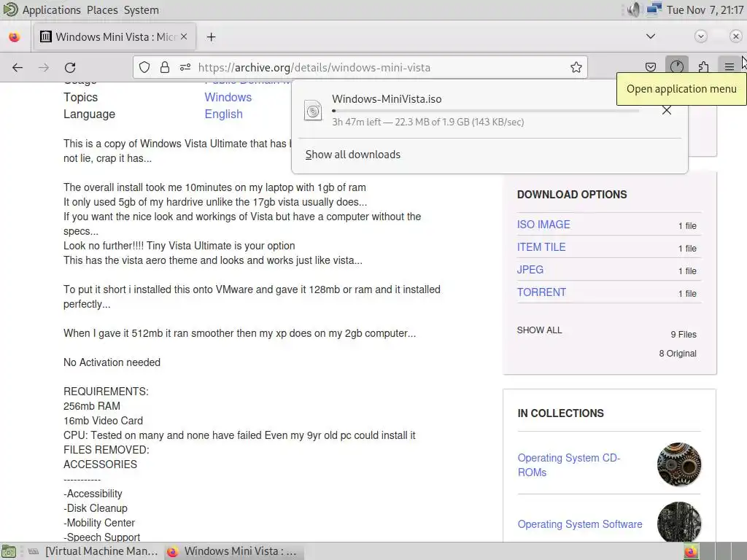Click the Windows-MiniVista.iso file name
Image resolution: width=747 pixels, height=560 pixels.
(x=387, y=99)
